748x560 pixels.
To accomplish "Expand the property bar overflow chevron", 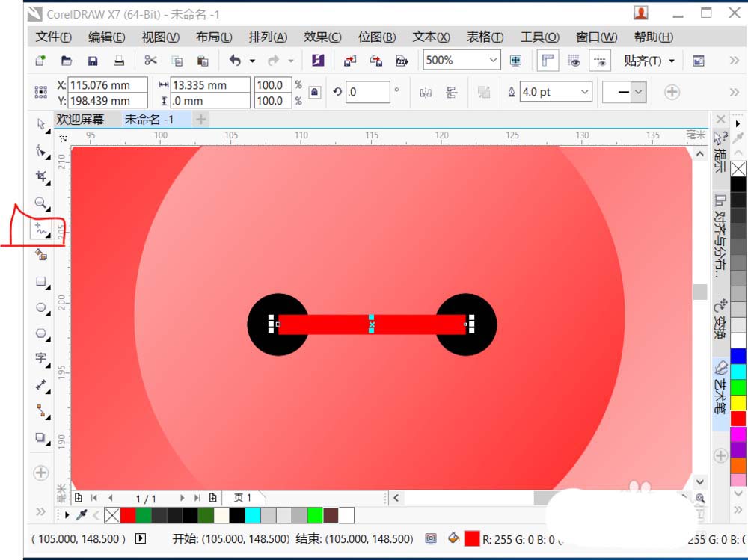I will (735, 92).
